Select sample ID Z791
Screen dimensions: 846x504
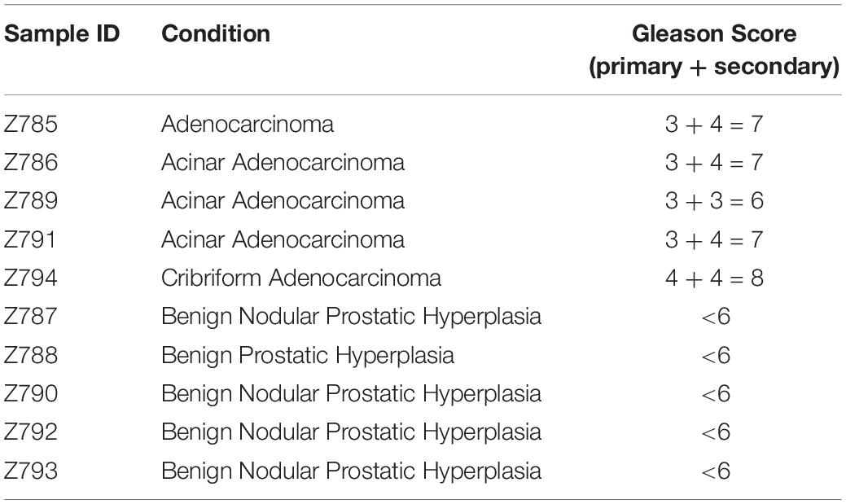point(30,239)
